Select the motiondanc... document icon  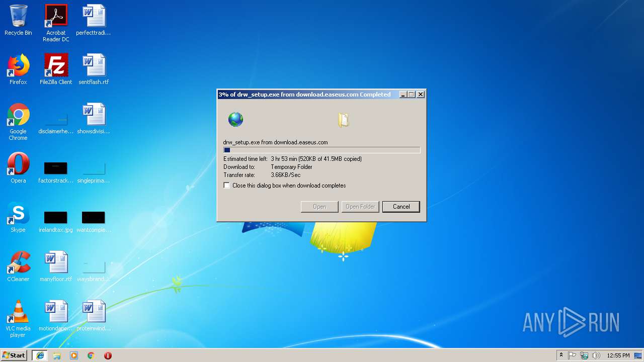[x=56, y=316]
